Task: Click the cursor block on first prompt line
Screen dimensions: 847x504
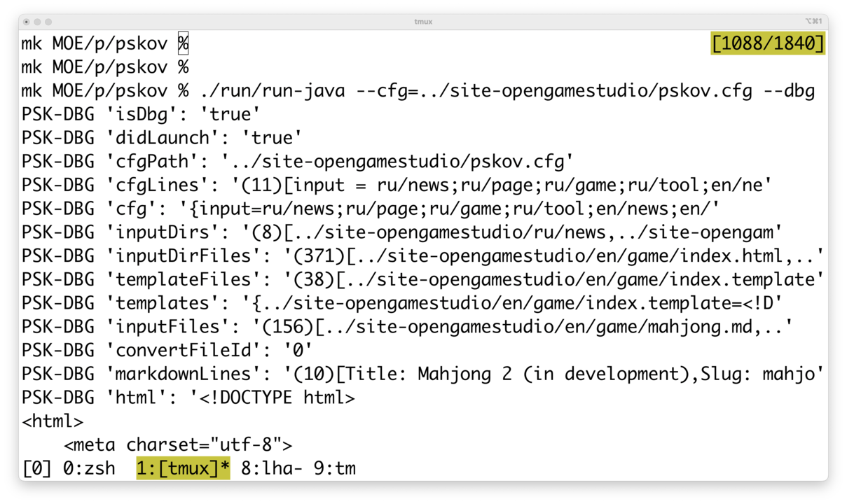Action: tap(183, 43)
